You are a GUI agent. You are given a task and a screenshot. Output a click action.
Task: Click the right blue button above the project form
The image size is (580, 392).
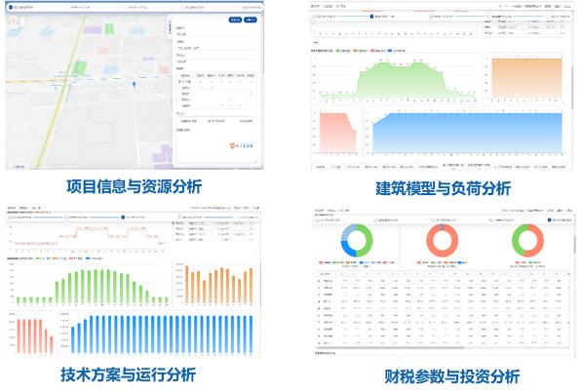251,20
